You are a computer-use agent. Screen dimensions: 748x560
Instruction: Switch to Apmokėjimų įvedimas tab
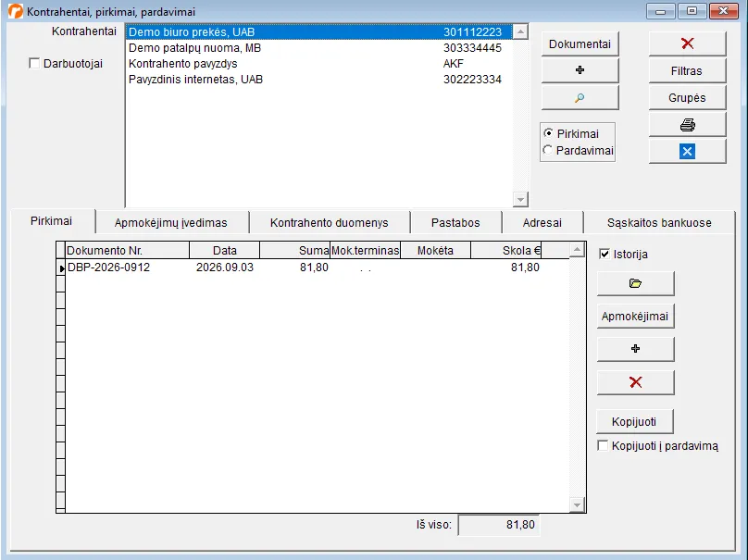point(170,223)
